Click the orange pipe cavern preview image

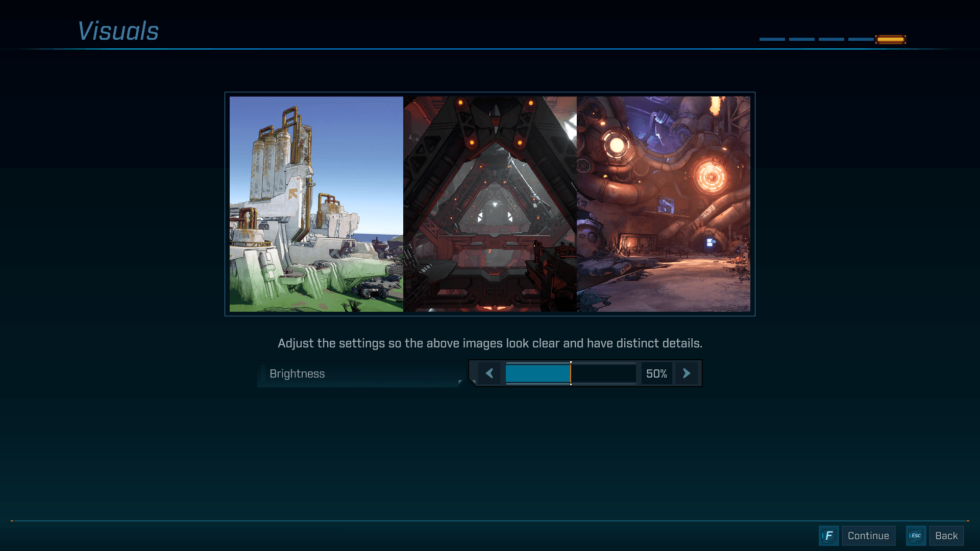click(664, 204)
